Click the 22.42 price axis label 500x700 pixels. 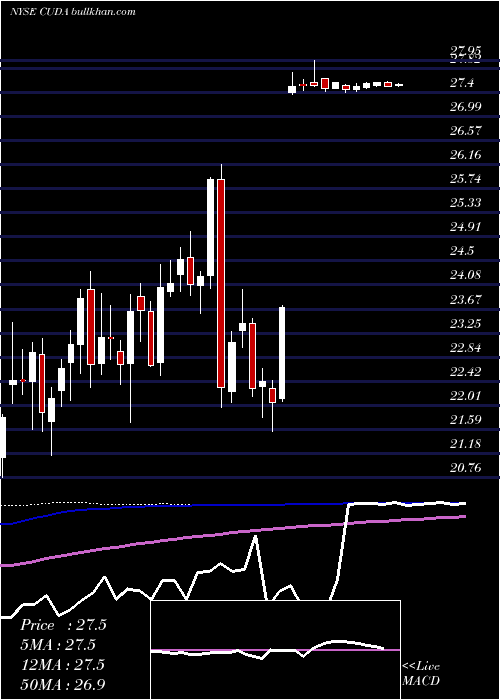click(466, 372)
